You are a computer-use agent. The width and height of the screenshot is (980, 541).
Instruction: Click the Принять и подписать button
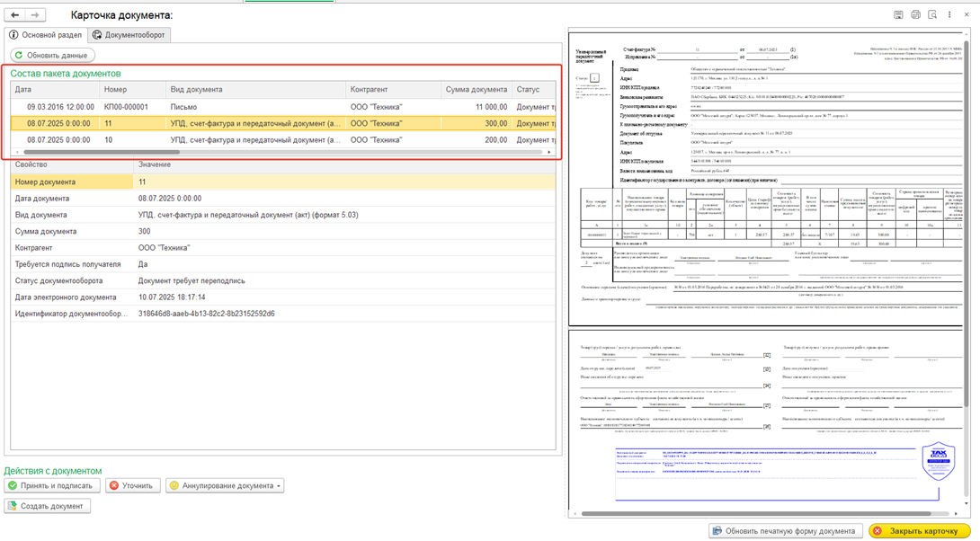[x=51, y=485]
